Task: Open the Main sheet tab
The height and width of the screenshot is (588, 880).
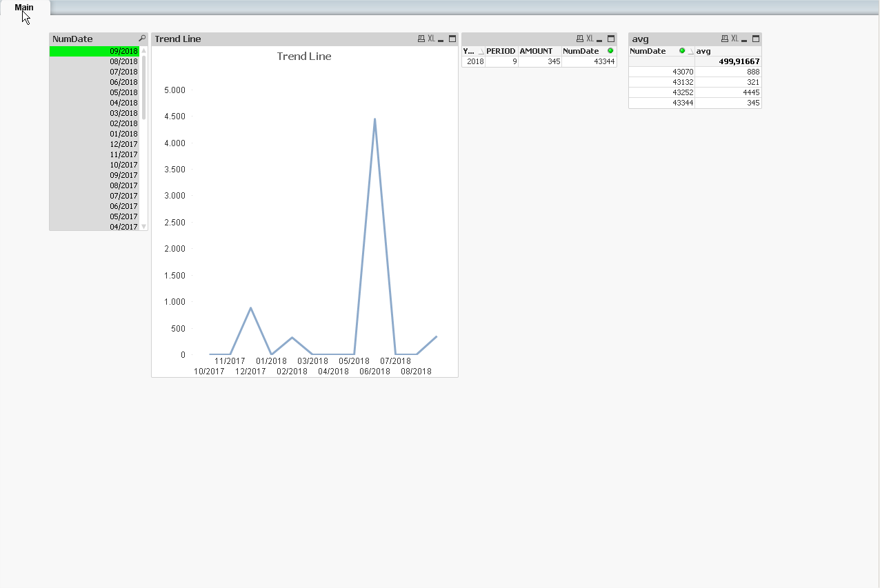Action: (24, 8)
